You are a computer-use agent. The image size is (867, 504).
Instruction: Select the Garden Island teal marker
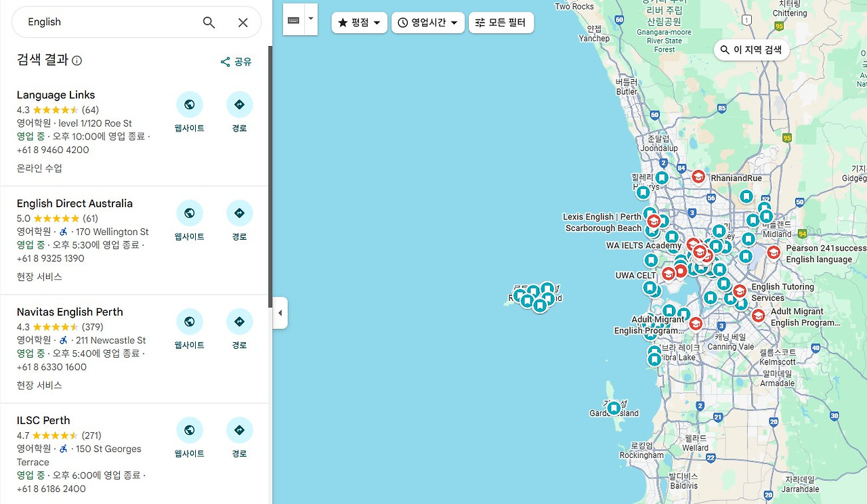(614, 408)
